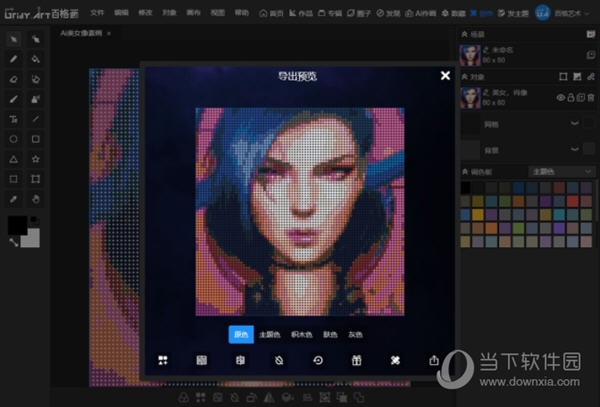Viewport: 600px width, 407px height.
Task: Choose the red swatch in the palette
Action: [x=572, y=201]
